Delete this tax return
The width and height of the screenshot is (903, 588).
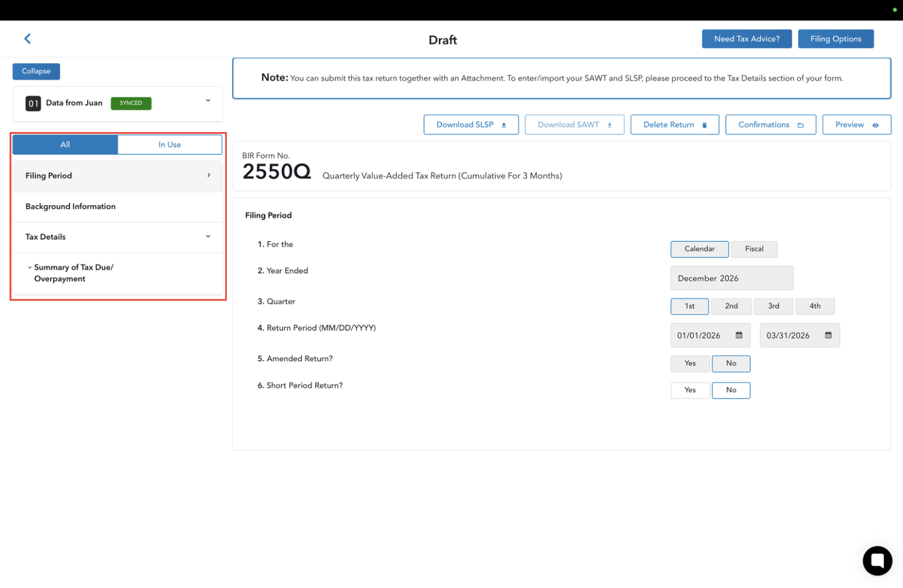pyautogui.click(x=674, y=124)
